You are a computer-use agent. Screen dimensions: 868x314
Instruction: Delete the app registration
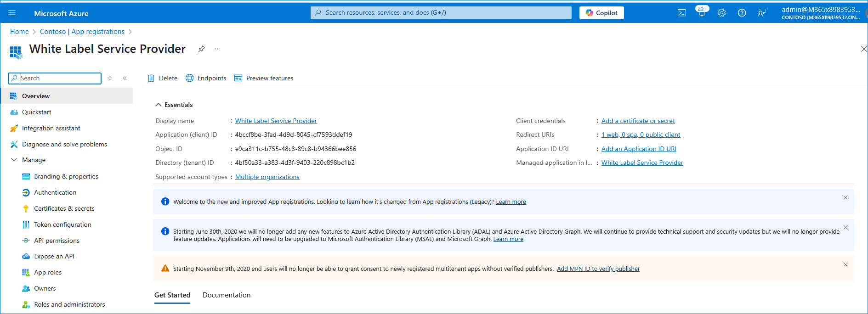163,78
